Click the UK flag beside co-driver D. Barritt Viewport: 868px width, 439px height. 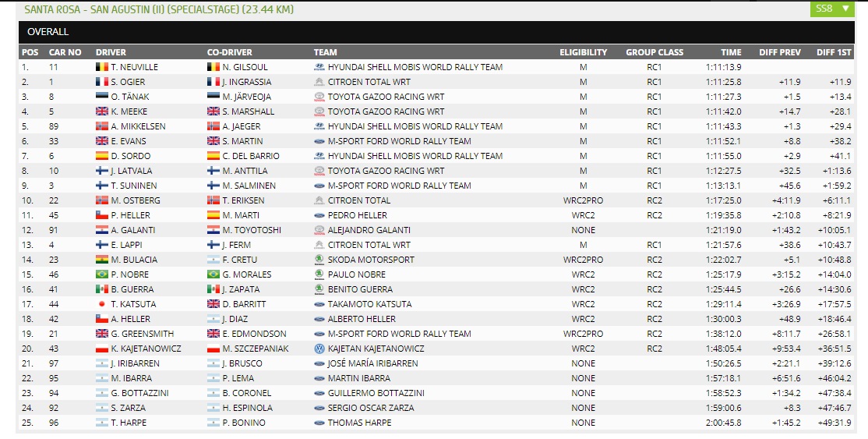click(x=213, y=304)
